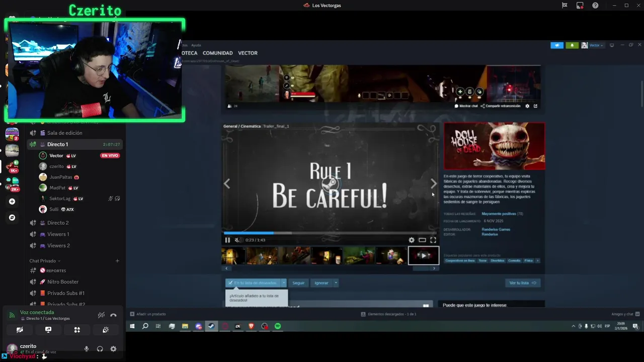Open broadcast settings gear icon
Viewport: 644px width, 362px height.
pos(527,106)
